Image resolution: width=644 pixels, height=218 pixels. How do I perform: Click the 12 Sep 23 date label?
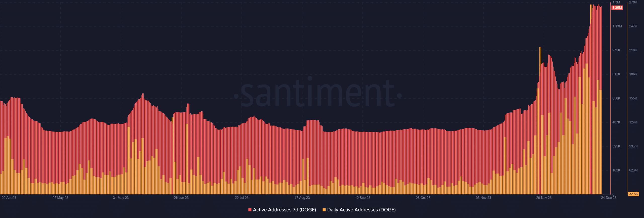pyautogui.click(x=363, y=198)
